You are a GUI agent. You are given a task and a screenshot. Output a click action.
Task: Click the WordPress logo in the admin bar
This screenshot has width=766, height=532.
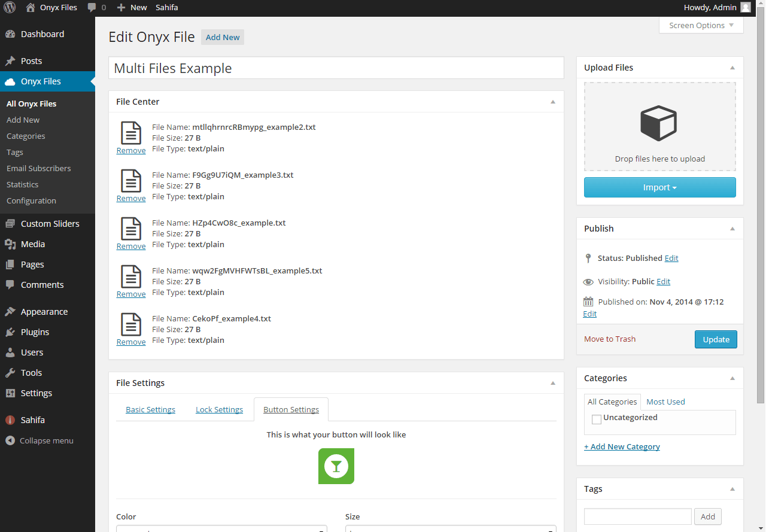pyautogui.click(x=9, y=7)
